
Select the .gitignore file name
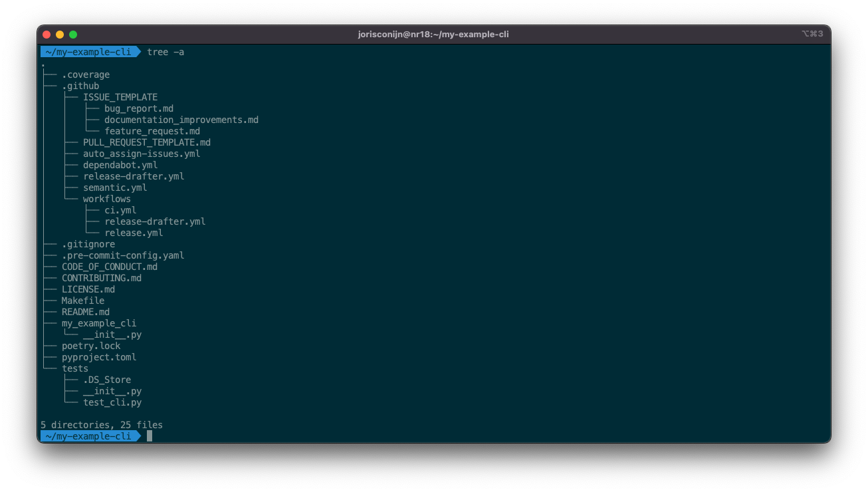[88, 243]
